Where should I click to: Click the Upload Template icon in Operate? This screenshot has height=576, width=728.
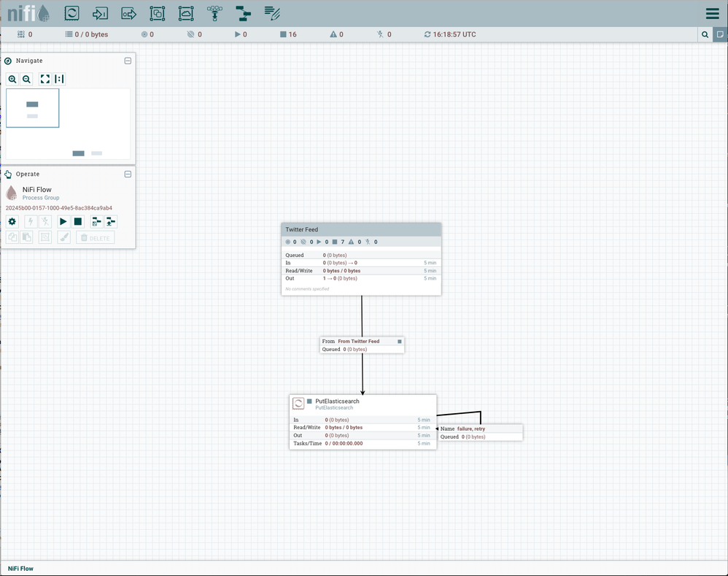point(111,222)
